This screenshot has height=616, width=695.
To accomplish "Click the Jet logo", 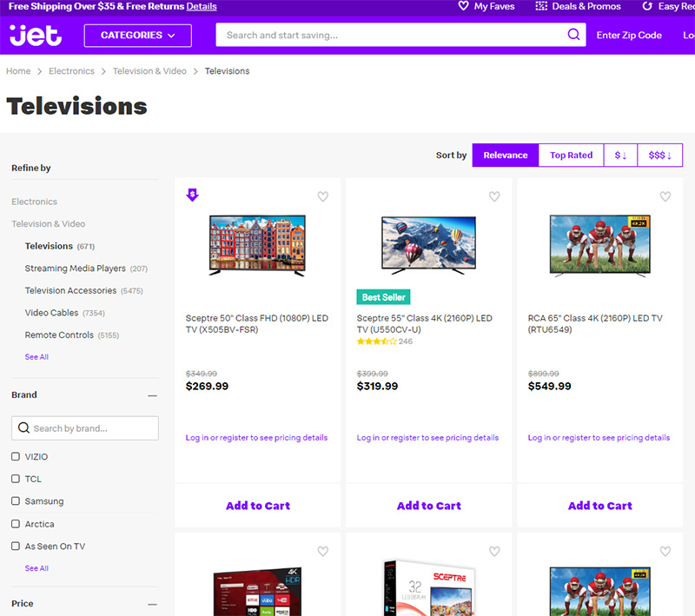I will click(x=36, y=36).
